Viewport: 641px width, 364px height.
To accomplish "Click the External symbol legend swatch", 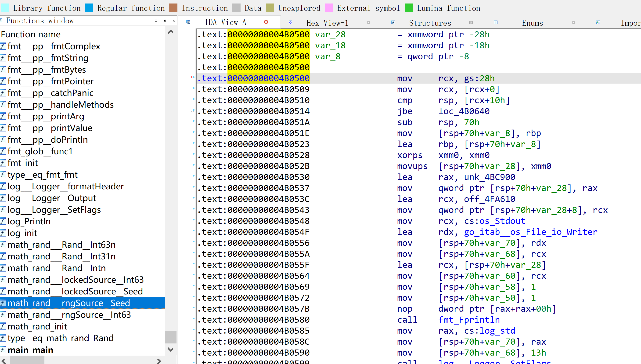I will 329,8.
